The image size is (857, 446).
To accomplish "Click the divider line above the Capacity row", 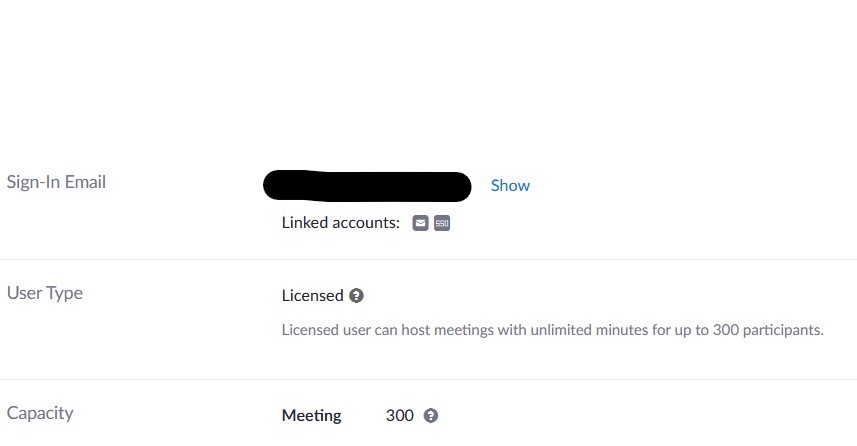I will point(428,379).
